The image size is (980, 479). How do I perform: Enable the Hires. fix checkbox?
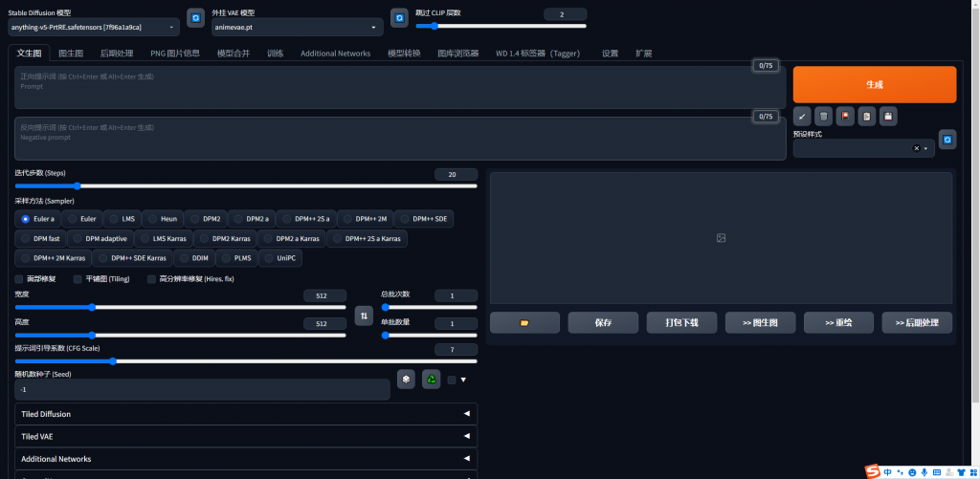(x=151, y=279)
